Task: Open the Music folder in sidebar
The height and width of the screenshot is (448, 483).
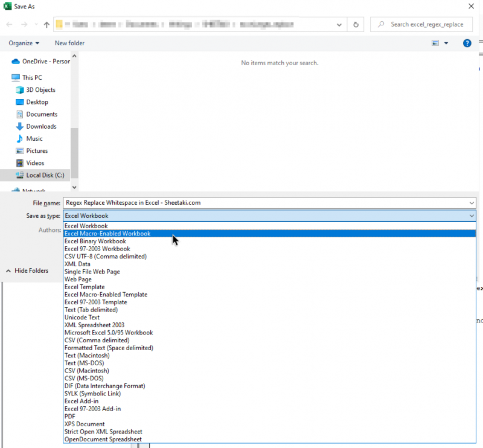Action: [35, 138]
